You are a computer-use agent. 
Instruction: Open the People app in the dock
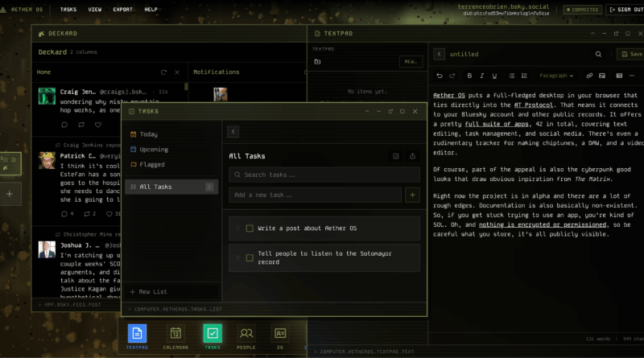pyautogui.click(x=247, y=335)
